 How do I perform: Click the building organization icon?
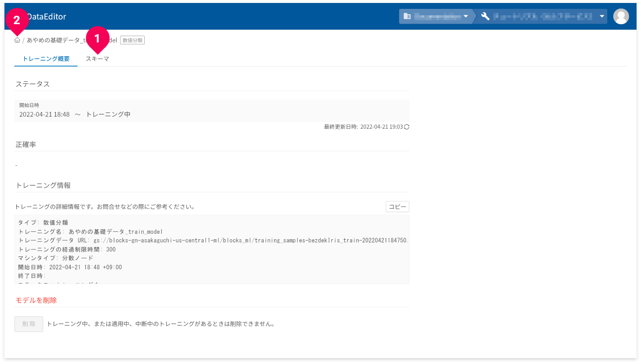tap(407, 16)
